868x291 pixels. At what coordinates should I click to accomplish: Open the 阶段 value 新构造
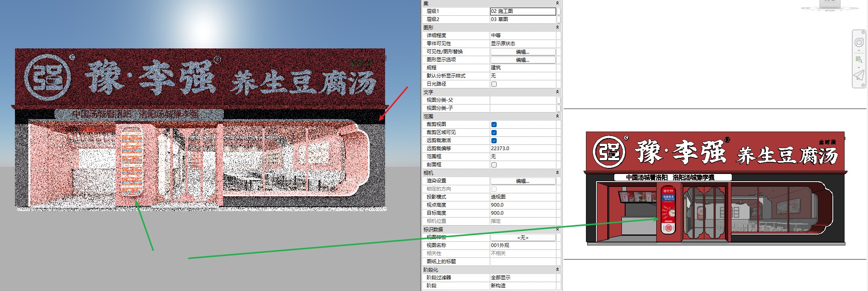point(523,286)
